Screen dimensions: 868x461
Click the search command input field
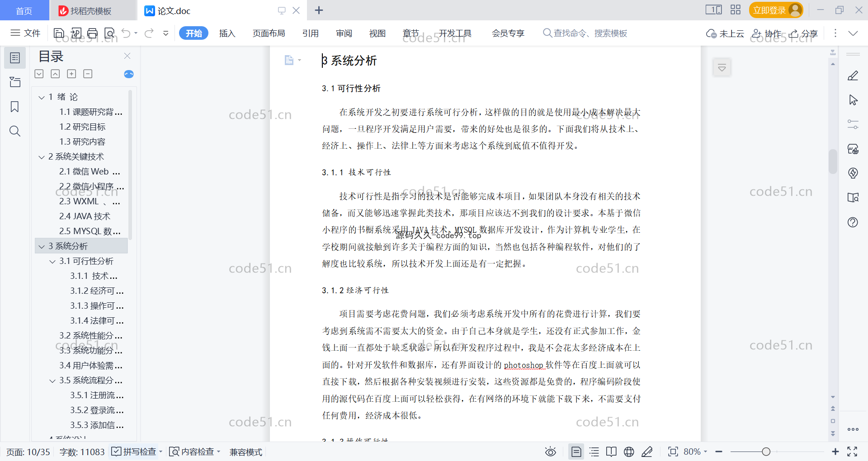tap(585, 33)
